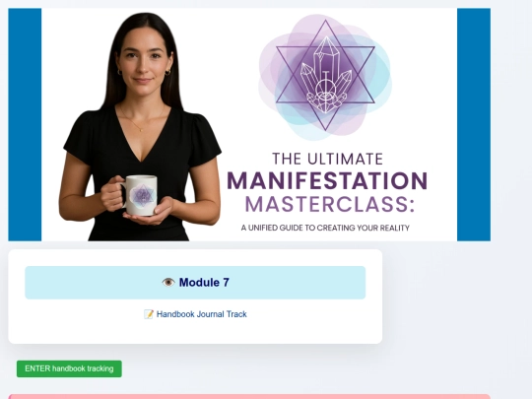Expand the light blue Module 7 header bar

pyautogui.click(x=195, y=283)
